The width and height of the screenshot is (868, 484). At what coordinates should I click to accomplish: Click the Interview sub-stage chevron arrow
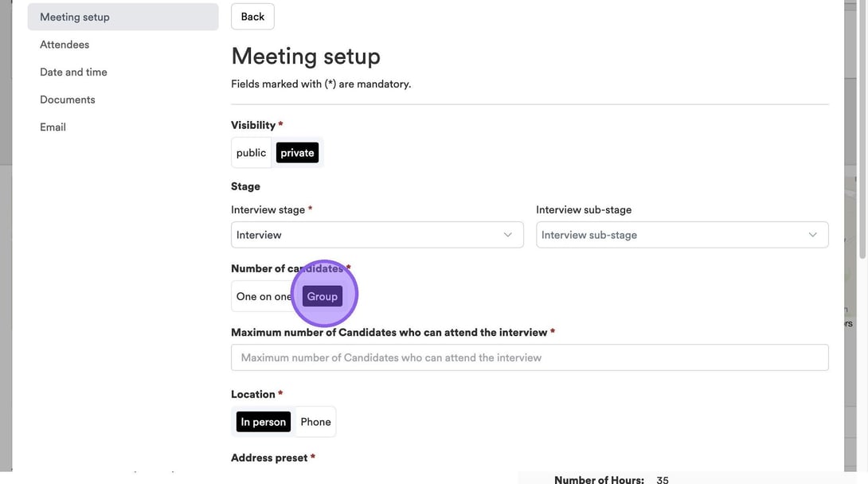pos(812,235)
